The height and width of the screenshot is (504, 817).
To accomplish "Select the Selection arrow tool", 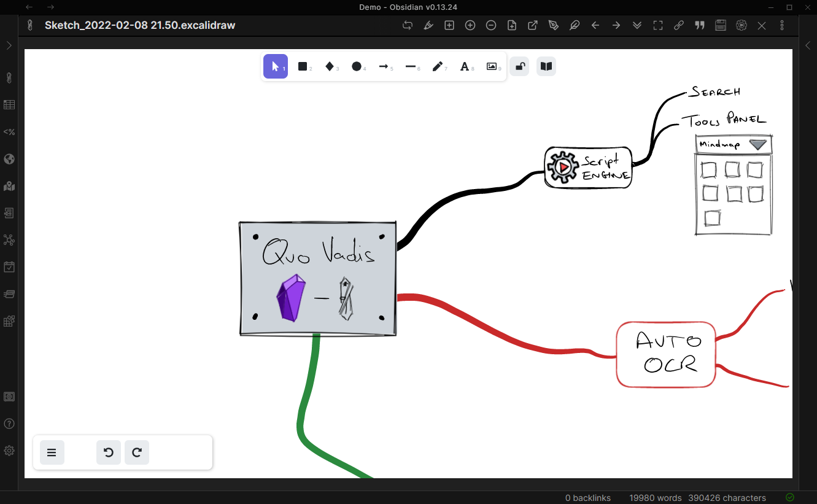I will coord(276,66).
